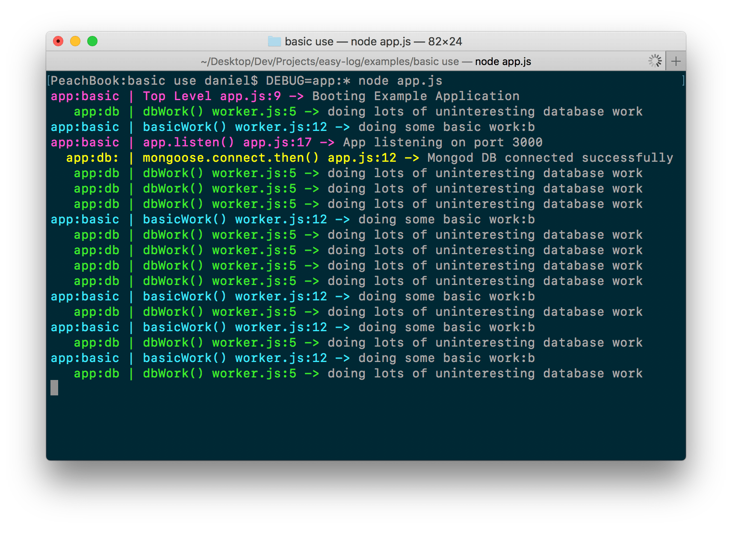Click the pink 'app:basic' label on the app.listen line

85,142
